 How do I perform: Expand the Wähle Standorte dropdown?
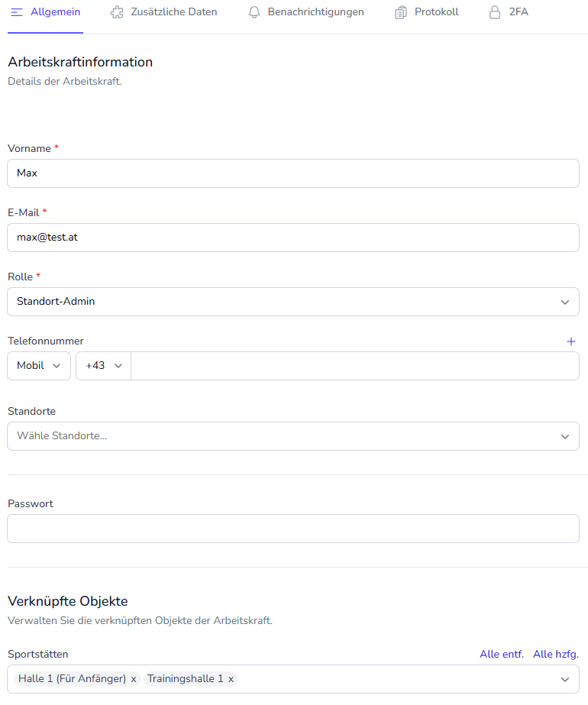click(293, 436)
